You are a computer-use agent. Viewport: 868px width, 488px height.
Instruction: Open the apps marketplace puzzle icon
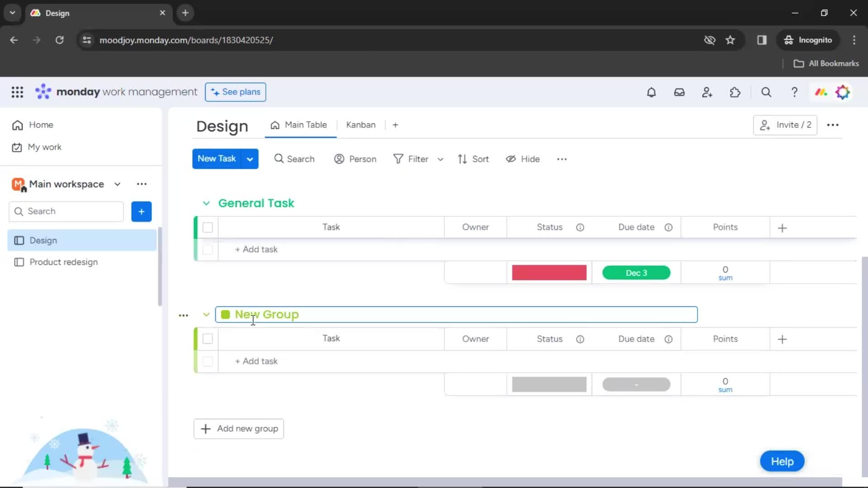point(735,92)
